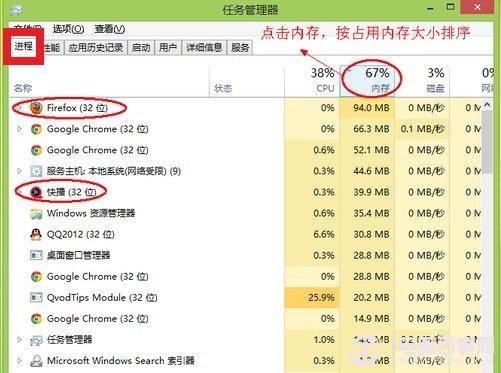Select the QQ2012 (32 位) process name
The image size is (501, 373).
pos(81,234)
